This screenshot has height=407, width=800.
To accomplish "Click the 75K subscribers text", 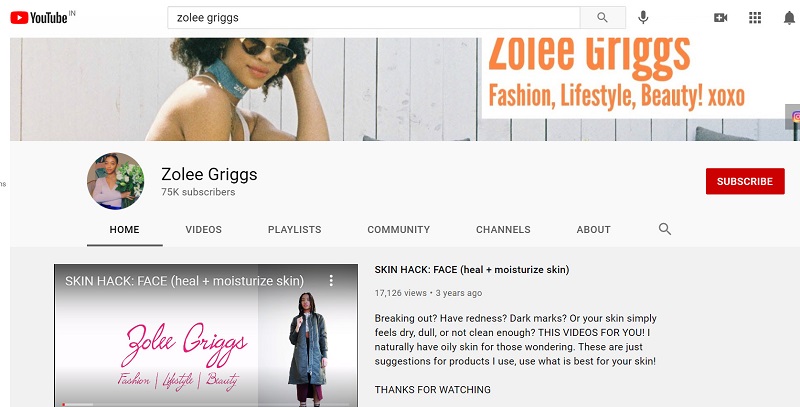I will click(x=198, y=192).
